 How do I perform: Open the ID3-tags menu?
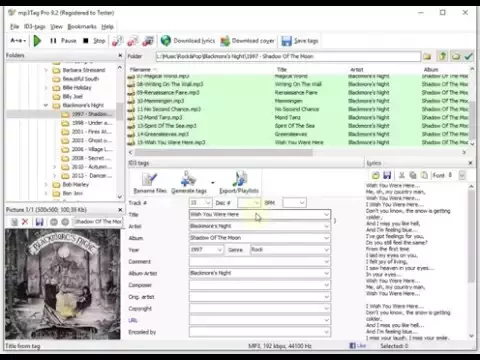coord(35,27)
